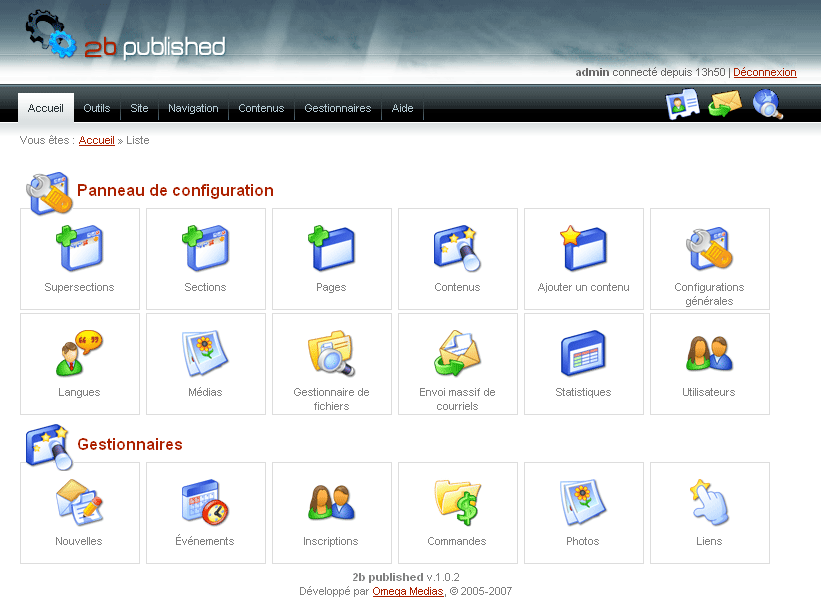Viewport: 821px width, 602px height.
Task: Click the user profile card icon in navbar
Action: click(683, 104)
